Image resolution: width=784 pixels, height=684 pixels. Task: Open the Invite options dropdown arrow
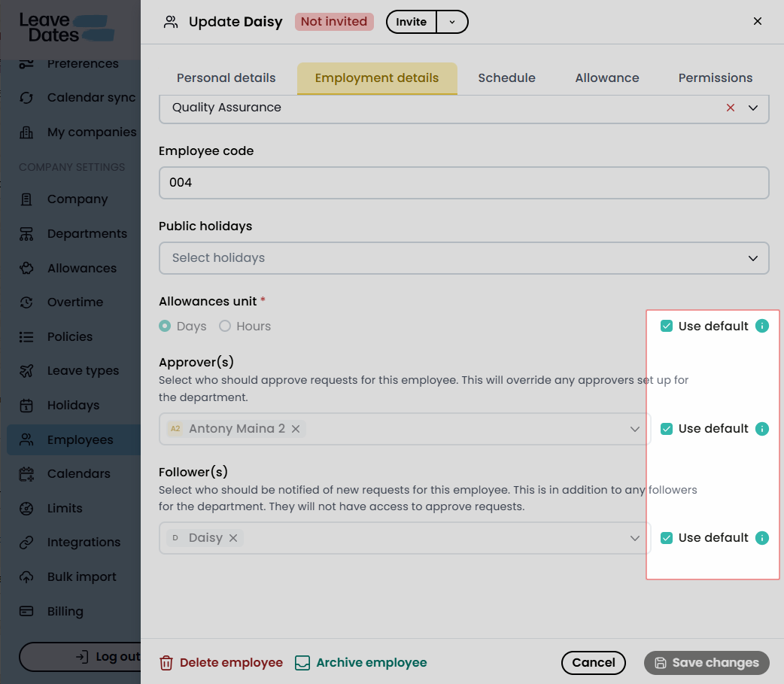[x=452, y=22]
